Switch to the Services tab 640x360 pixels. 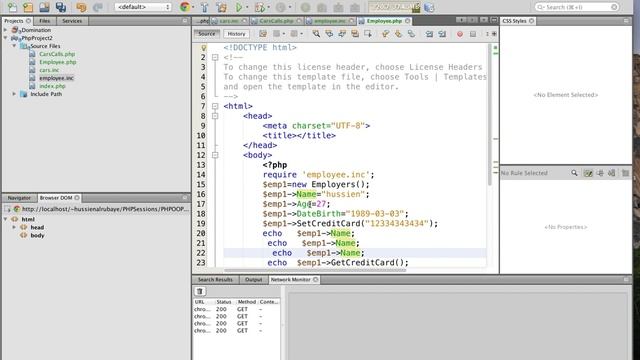coord(72,21)
